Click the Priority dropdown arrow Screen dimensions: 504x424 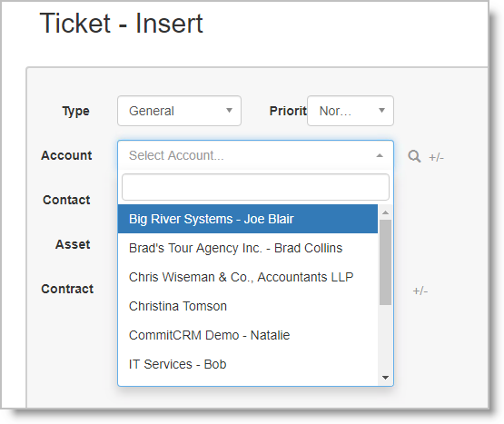(x=381, y=111)
